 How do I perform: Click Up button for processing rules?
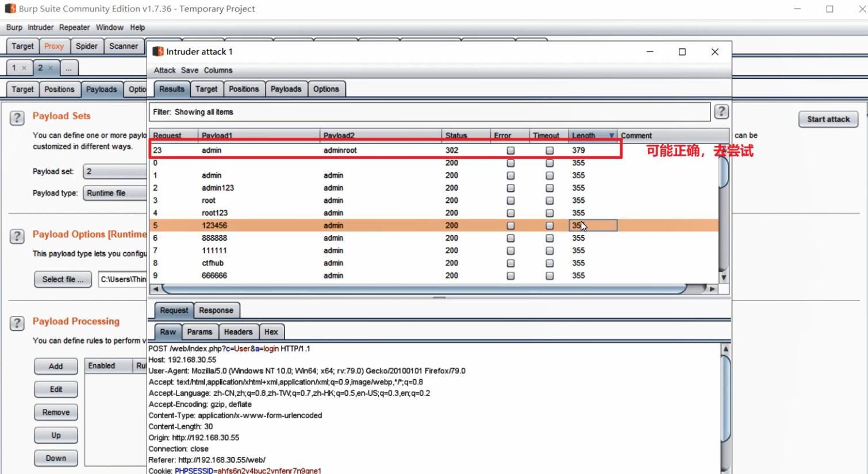[x=56, y=435]
